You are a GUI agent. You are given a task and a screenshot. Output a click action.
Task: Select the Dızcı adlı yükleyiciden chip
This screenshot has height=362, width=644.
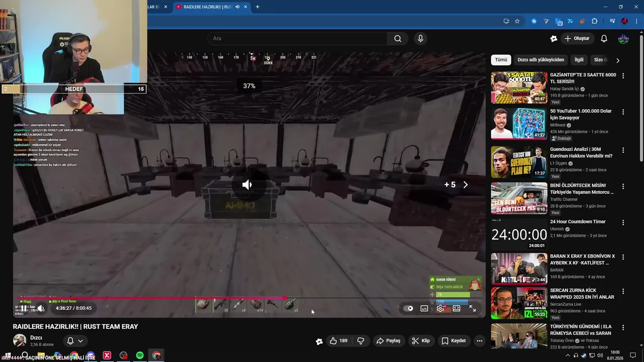pyautogui.click(x=541, y=60)
